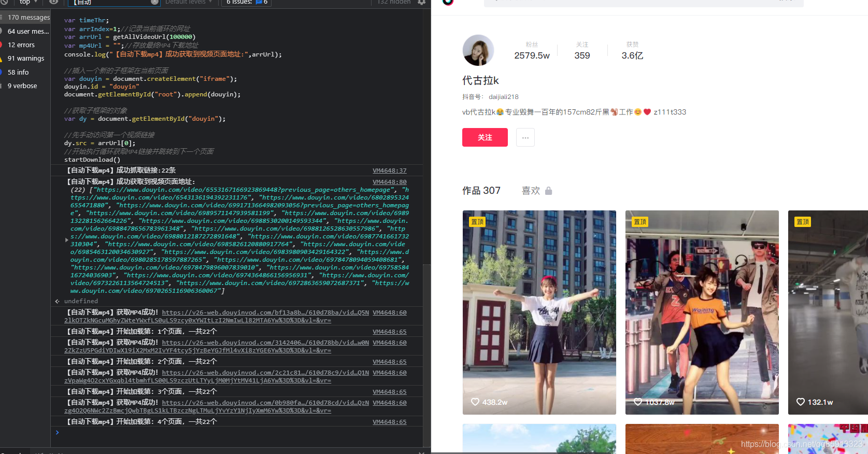Click log '成功抓取链接:22条'
868x454 pixels.
coord(121,171)
